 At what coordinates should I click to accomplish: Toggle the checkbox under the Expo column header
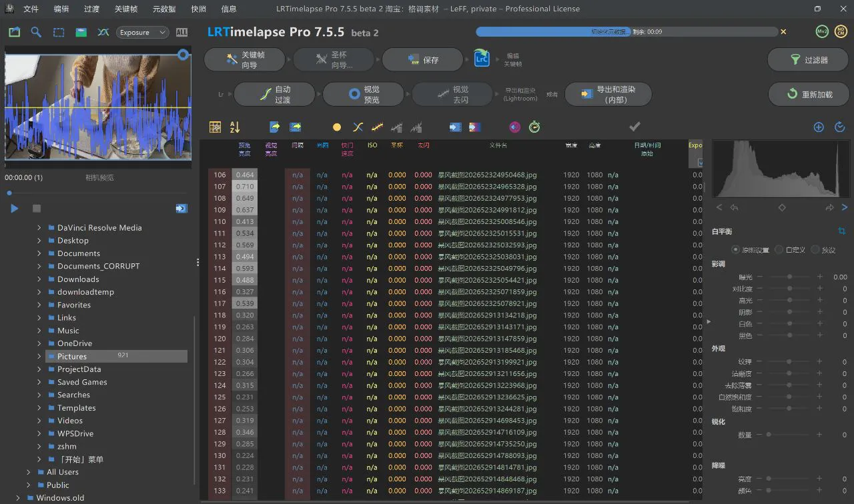(700, 162)
